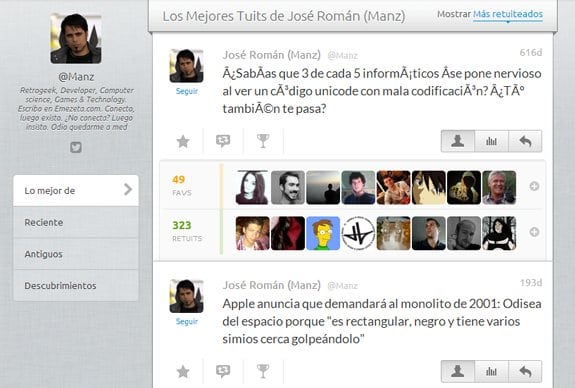The width and height of the screenshot is (575, 388).
Task: Open the white-haired older man avatar in FAVS
Action: coord(499,187)
